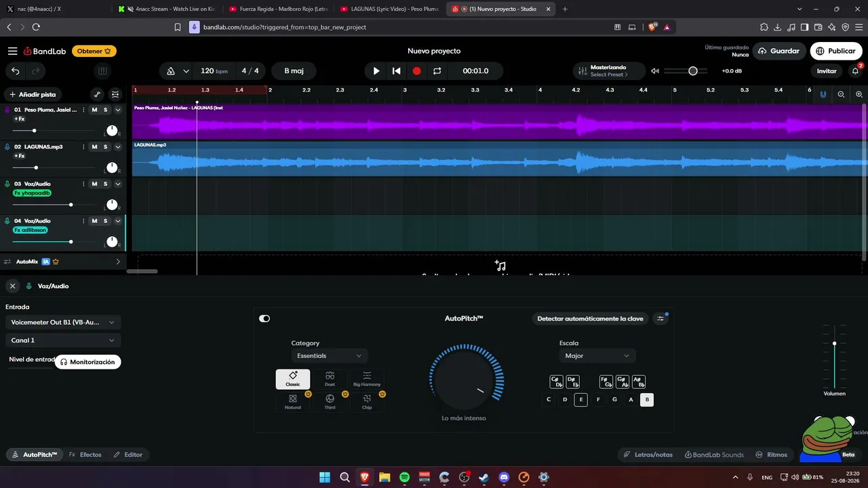Expand the AutoMix panel arrow
The image size is (868, 488).
click(x=118, y=262)
